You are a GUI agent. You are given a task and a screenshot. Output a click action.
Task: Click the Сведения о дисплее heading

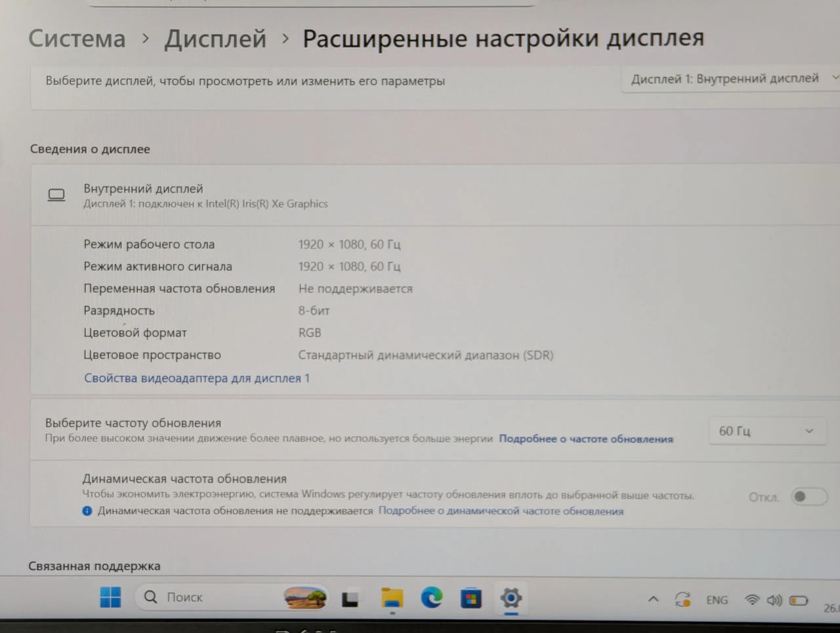[90, 149]
